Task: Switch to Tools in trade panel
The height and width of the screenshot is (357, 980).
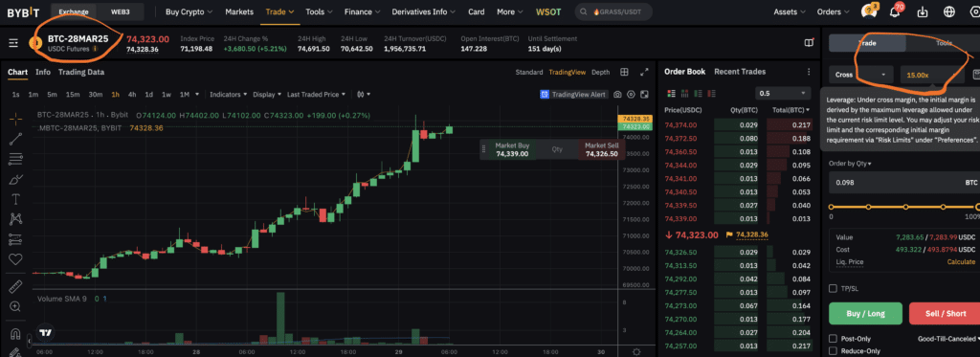Action: click(943, 43)
